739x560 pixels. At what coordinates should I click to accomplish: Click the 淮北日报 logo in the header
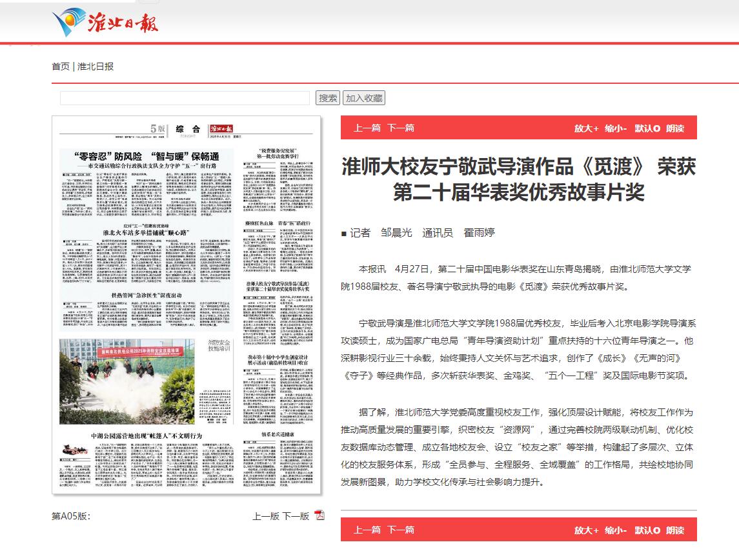click(105, 21)
